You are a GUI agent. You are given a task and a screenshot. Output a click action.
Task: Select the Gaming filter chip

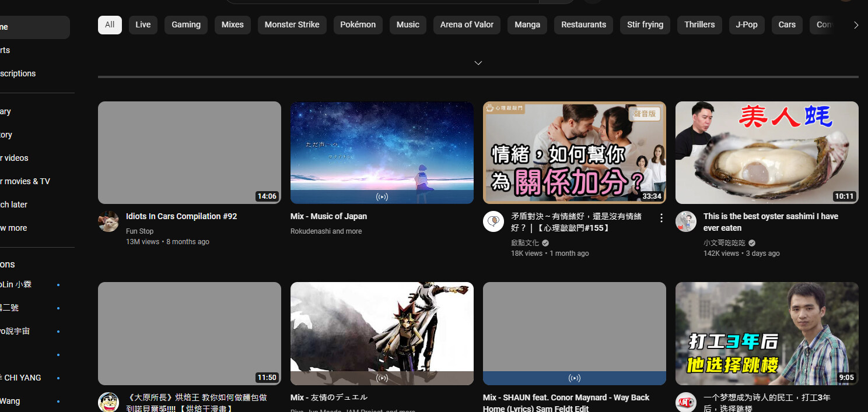[x=186, y=24]
